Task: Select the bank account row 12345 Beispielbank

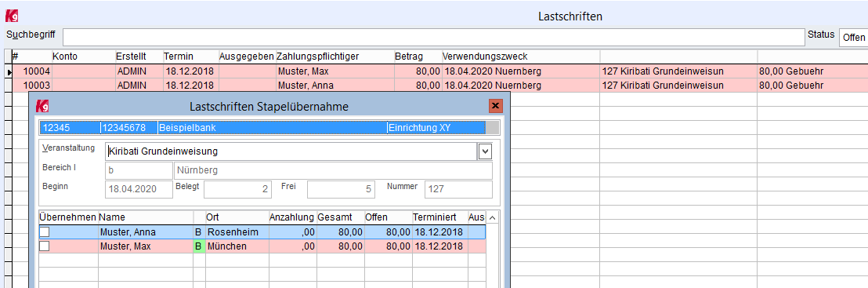Action: pos(263,128)
